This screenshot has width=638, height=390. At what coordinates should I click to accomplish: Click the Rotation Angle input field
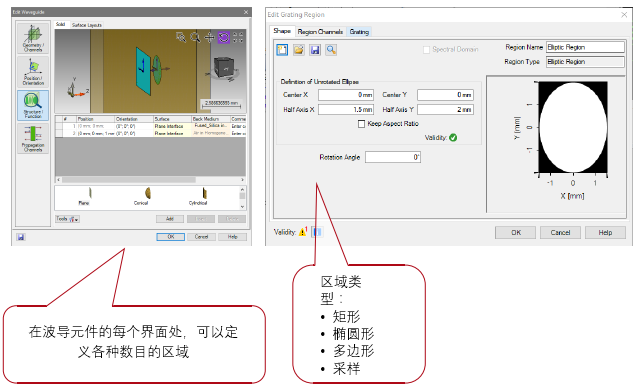[393, 157]
